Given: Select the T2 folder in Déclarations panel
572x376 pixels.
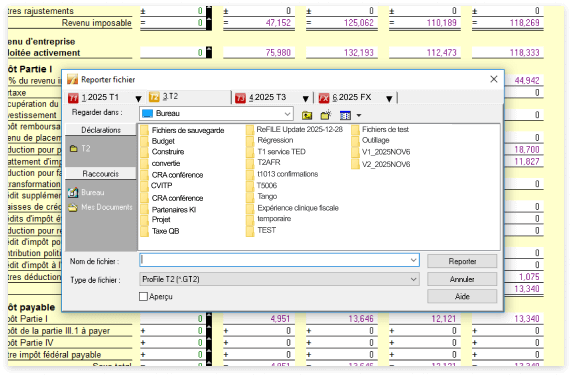Looking at the screenshot, I should pyautogui.click(x=80, y=148).
